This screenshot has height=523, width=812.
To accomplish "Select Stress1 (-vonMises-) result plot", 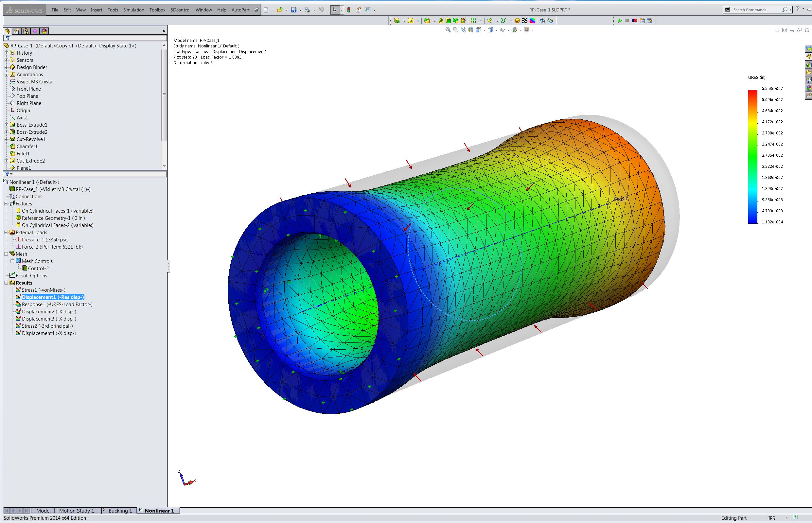I will pos(44,290).
